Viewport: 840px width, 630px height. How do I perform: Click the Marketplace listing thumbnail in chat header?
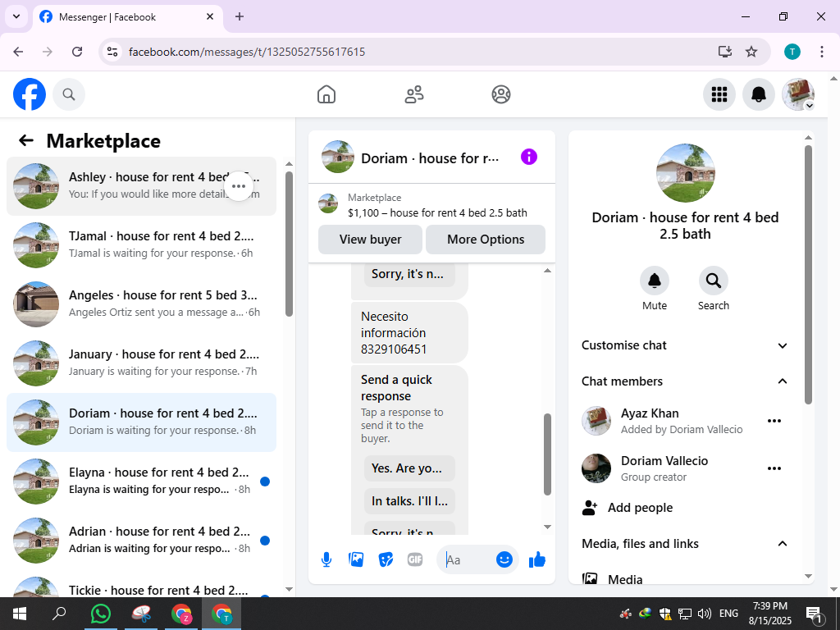point(328,204)
